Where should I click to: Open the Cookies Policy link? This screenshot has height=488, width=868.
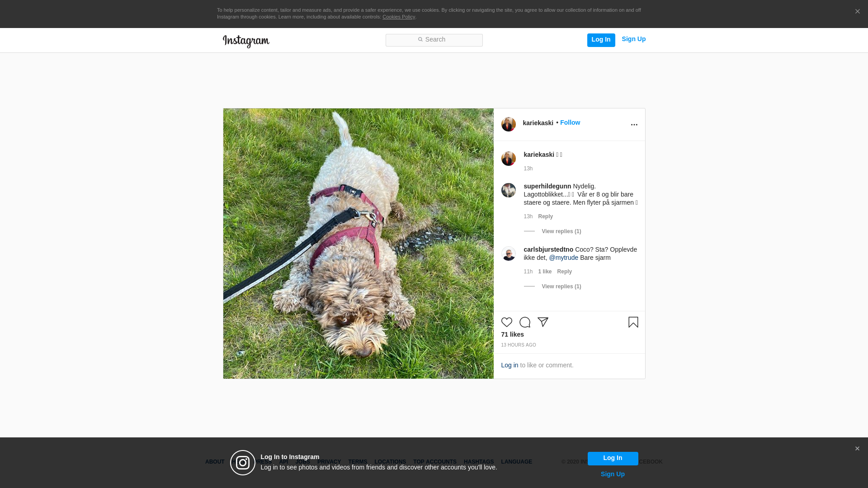398,17
